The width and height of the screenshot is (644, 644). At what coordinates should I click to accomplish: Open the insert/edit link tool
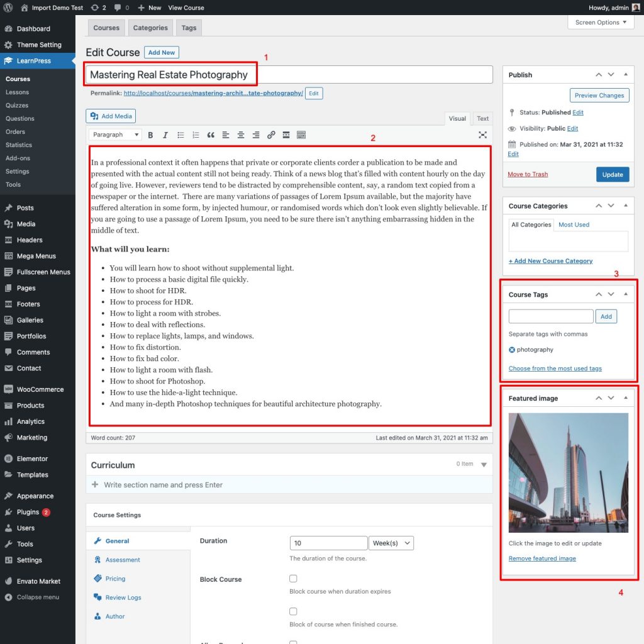click(271, 135)
